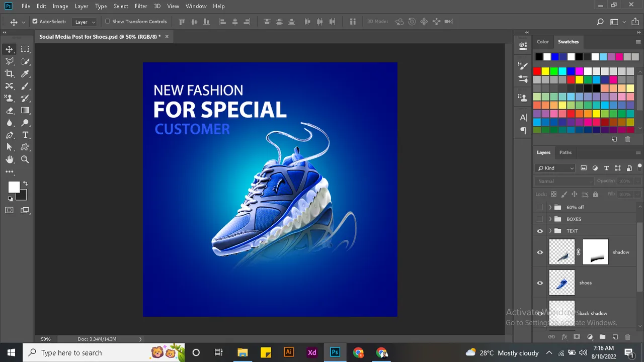Expand the TEXT group

[x=550, y=231]
